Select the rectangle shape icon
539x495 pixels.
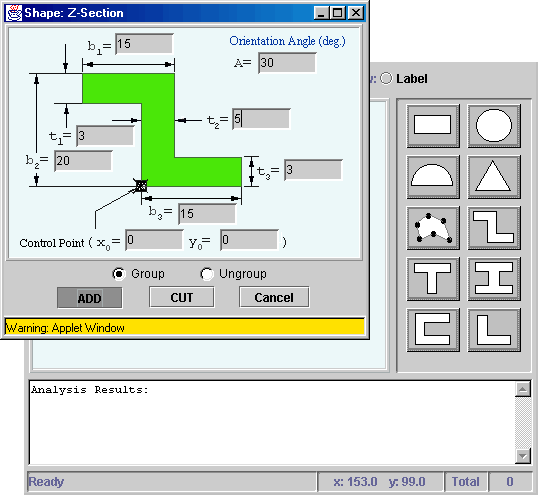click(433, 126)
